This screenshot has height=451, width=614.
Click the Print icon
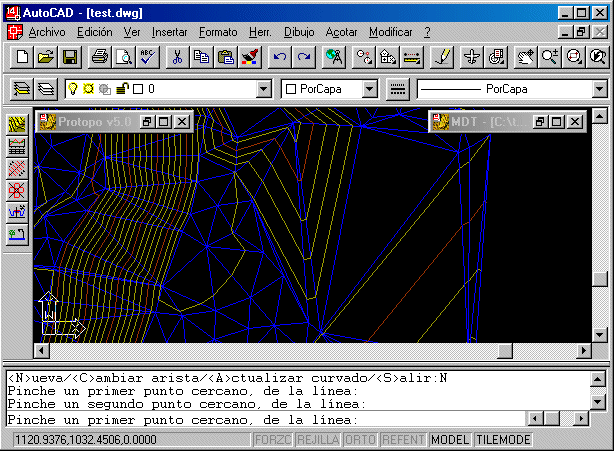[100, 57]
